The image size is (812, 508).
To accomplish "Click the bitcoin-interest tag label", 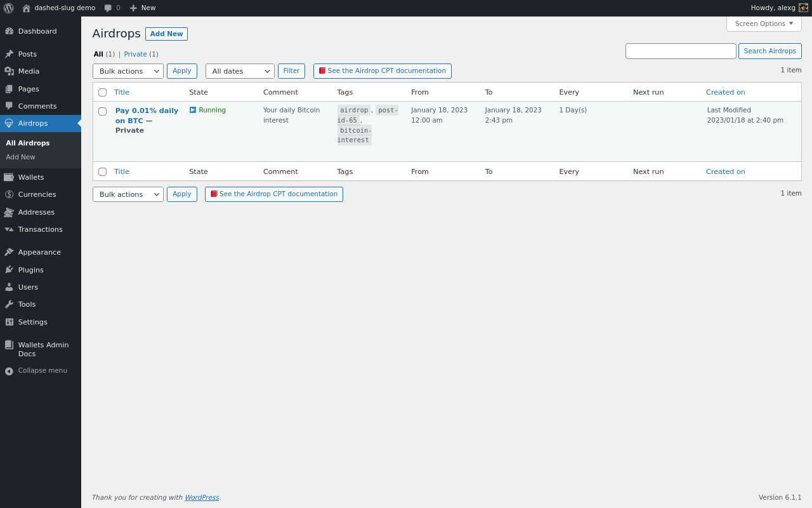I will pos(355,135).
